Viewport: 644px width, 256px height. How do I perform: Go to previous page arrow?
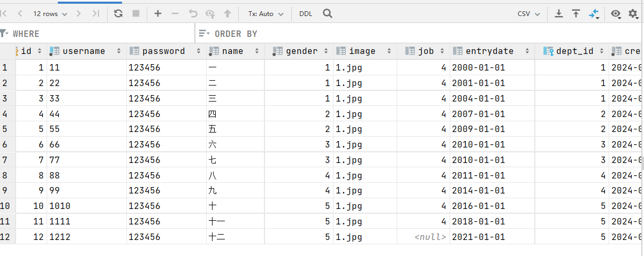(x=20, y=14)
